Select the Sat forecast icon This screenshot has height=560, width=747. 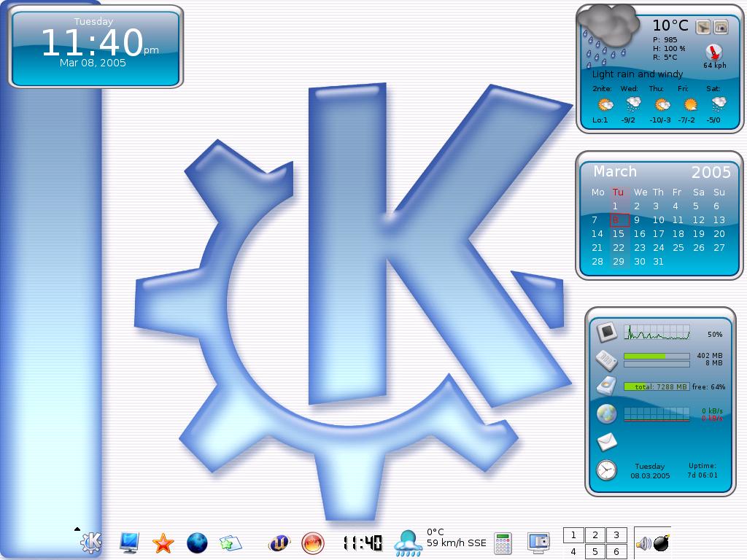point(719,104)
